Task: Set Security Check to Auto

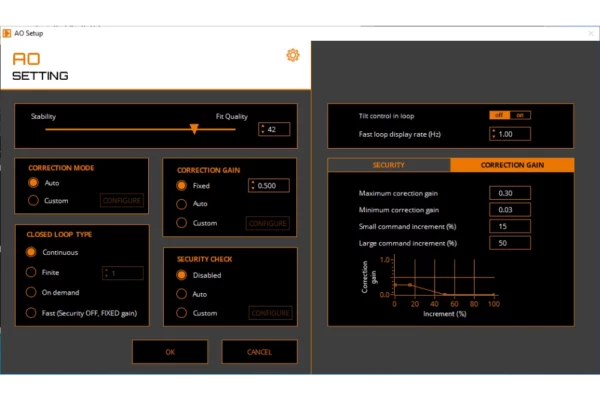Action: (x=181, y=294)
